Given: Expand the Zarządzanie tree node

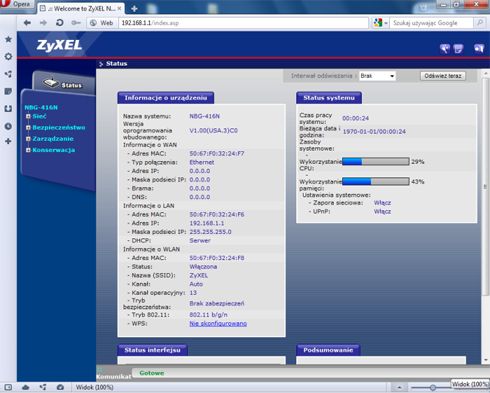Looking at the screenshot, I should [28, 139].
